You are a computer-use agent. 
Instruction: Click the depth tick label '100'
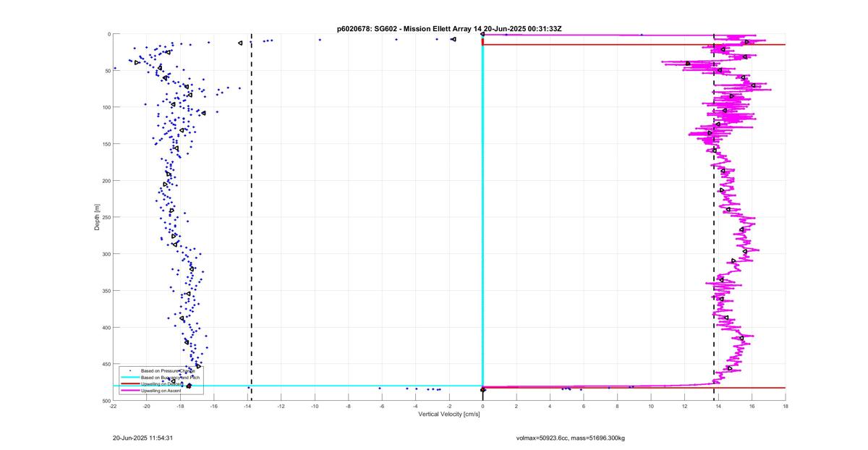click(x=106, y=107)
